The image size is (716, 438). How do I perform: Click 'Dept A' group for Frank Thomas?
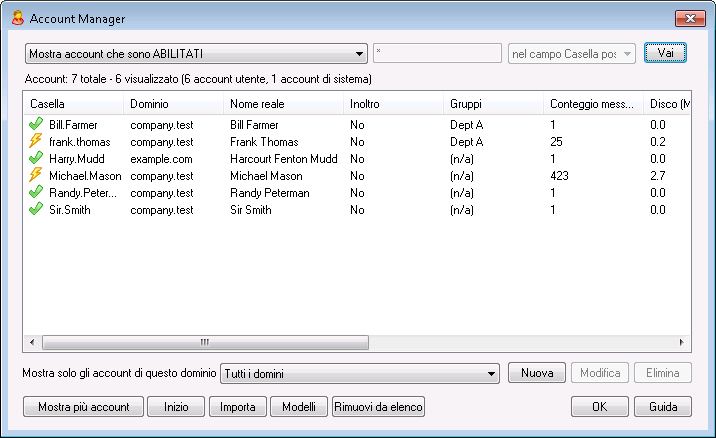[467, 142]
